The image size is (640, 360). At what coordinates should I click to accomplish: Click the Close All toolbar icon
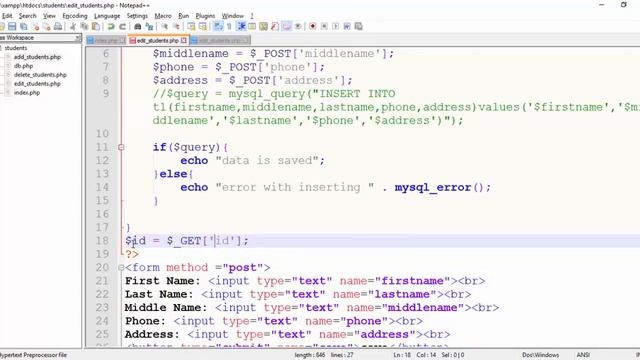click(x=47, y=27)
